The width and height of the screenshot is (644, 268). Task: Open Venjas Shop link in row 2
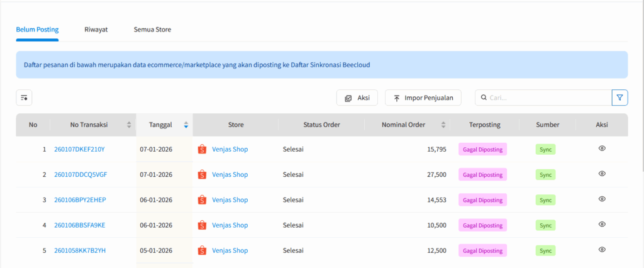coord(230,175)
